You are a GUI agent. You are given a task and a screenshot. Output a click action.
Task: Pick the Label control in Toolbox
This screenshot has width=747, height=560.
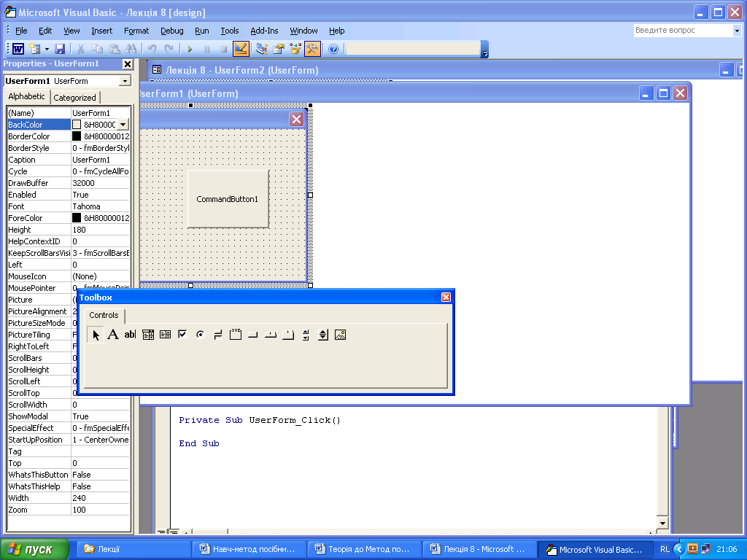coord(113,335)
